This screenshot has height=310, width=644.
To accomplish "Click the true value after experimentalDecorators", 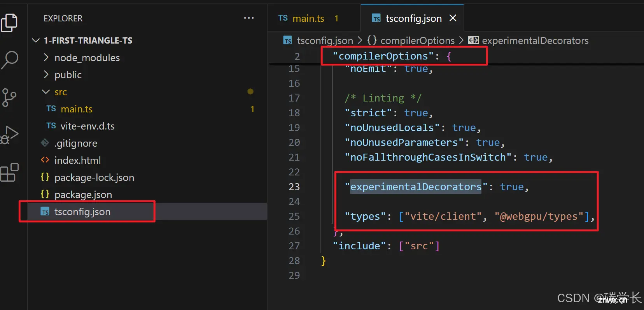I will click(512, 187).
